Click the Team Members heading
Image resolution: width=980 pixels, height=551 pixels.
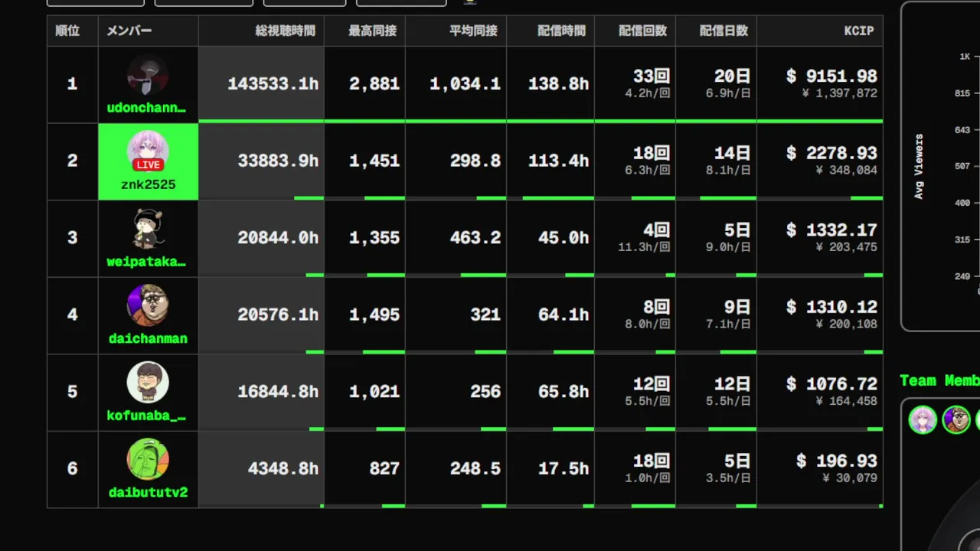pos(939,380)
